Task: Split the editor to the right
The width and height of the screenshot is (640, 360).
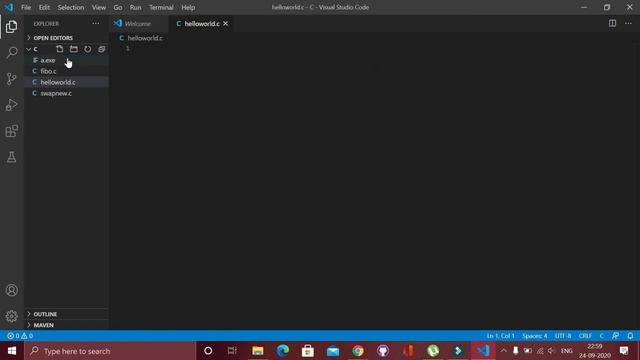Action: (x=612, y=23)
